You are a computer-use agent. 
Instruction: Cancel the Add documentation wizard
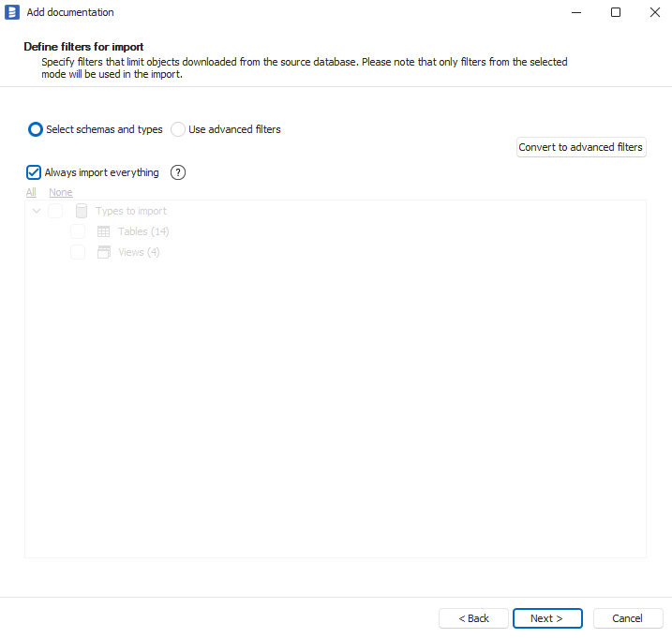[627, 618]
